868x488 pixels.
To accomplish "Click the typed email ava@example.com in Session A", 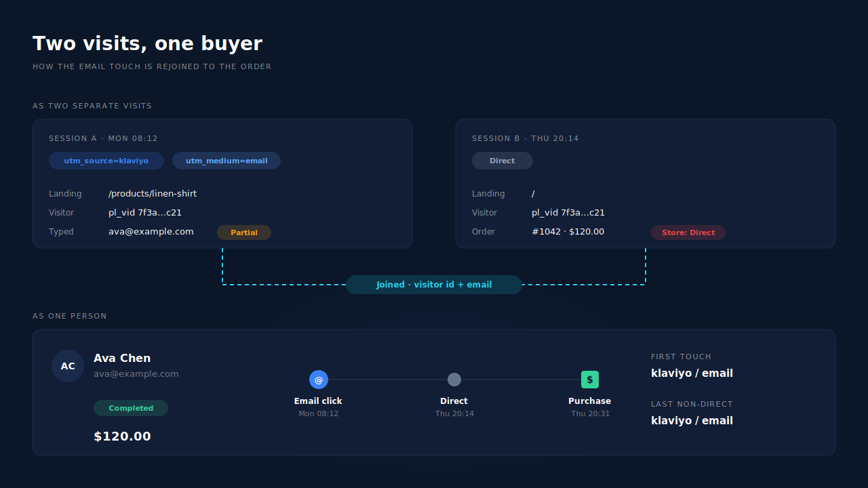I will tap(151, 232).
